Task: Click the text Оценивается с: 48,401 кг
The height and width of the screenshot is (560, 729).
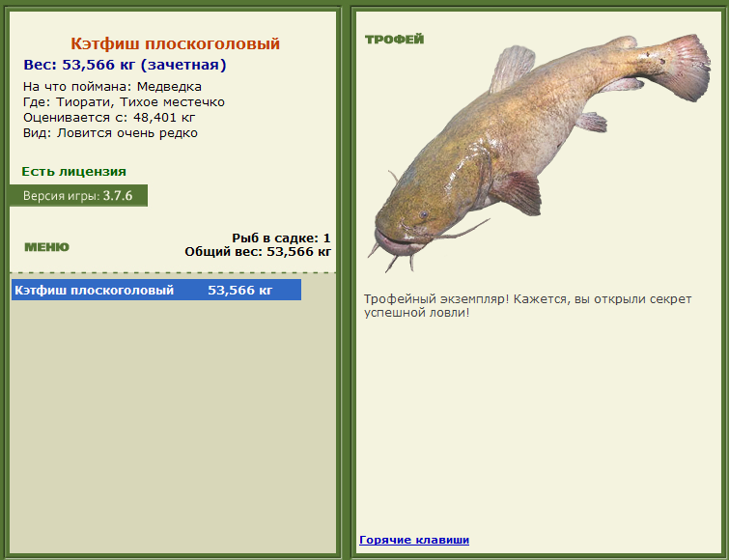Action: point(109,118)
